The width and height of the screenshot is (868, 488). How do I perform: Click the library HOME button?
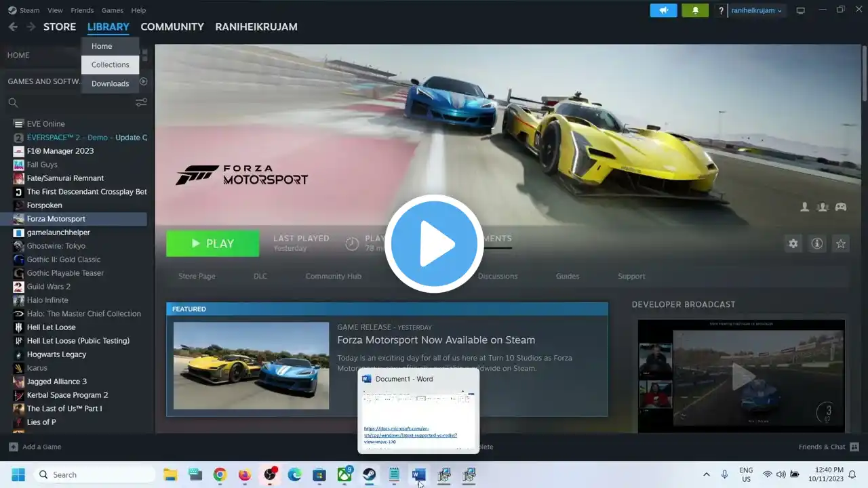[18, 55]
